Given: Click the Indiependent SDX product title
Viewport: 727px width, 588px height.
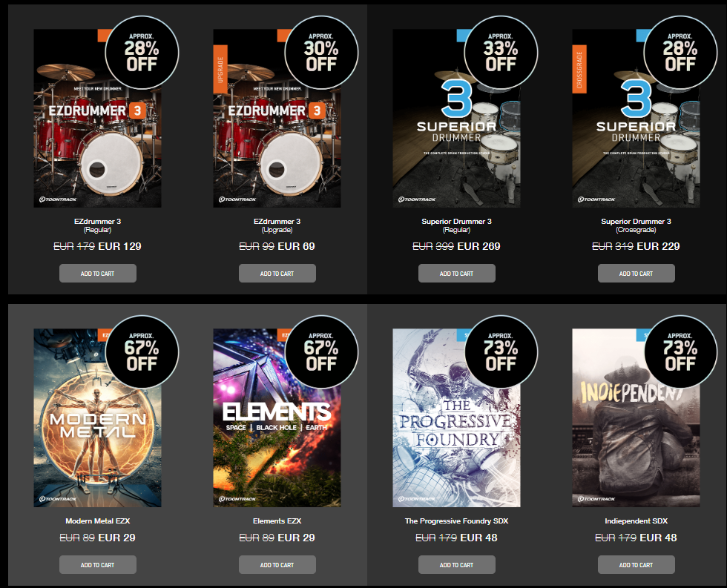Looking at the screenshot, I should [636, 521].
